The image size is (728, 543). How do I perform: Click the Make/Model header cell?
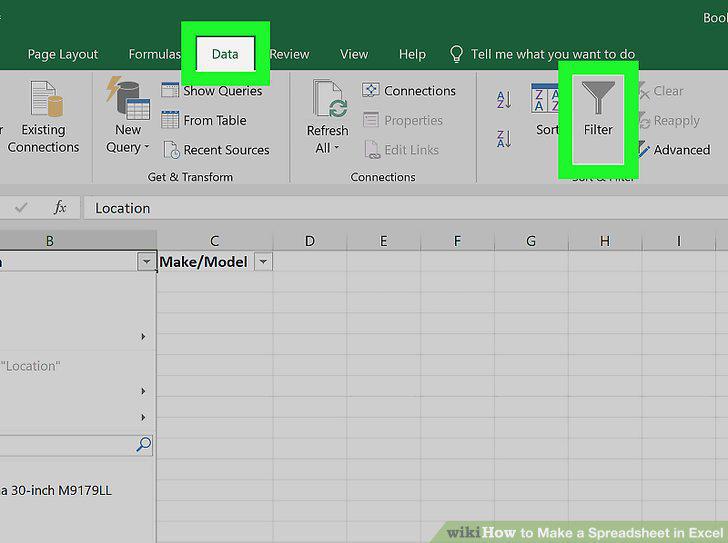coord(215,262)
